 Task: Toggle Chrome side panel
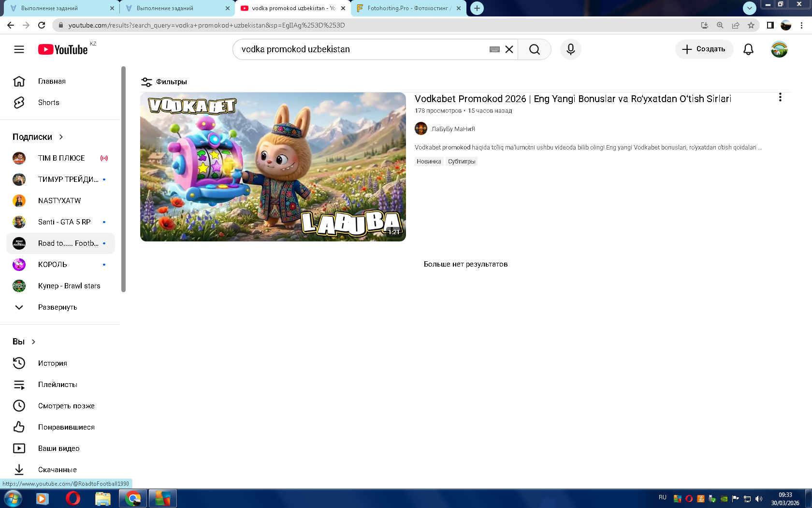[770, 25]
